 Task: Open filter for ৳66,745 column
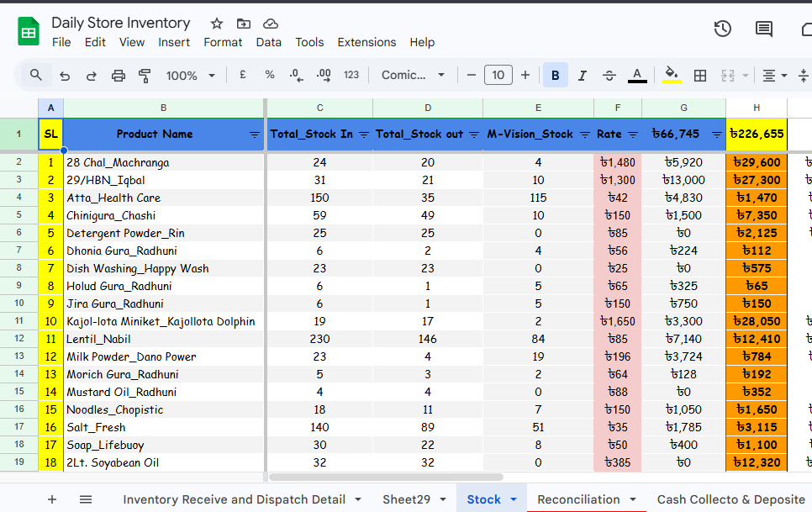717,135
